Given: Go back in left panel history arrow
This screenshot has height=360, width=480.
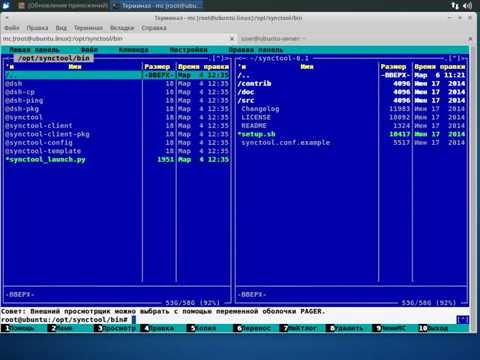Looking at the screenshot, I should (x=8, y=59).
